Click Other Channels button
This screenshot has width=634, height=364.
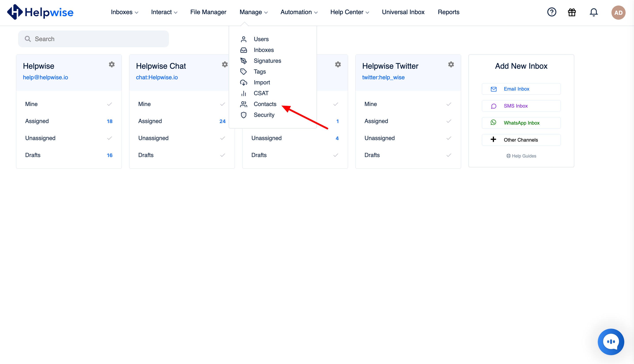tap(521, 140)
